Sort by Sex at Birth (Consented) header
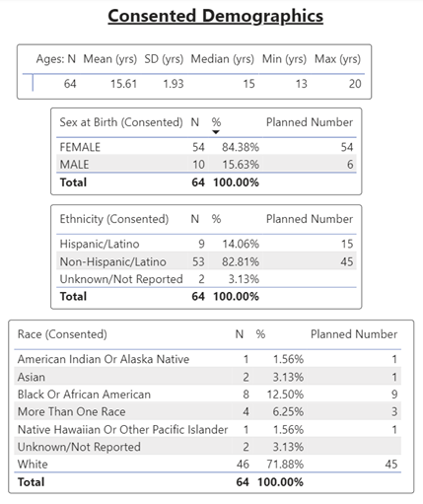Screen dimensions: 423x504 tap(121, 122)
